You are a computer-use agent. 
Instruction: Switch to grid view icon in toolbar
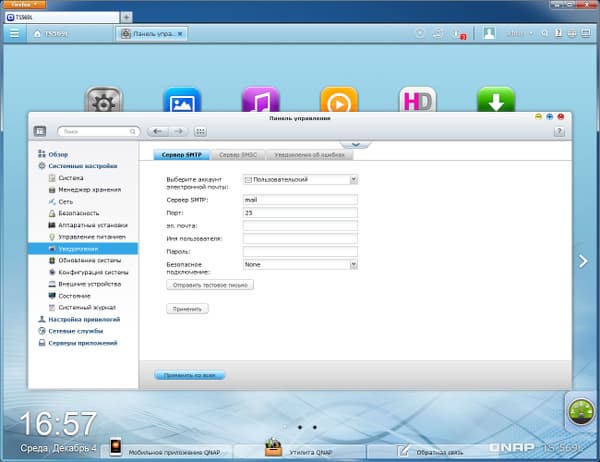[200, 131]
